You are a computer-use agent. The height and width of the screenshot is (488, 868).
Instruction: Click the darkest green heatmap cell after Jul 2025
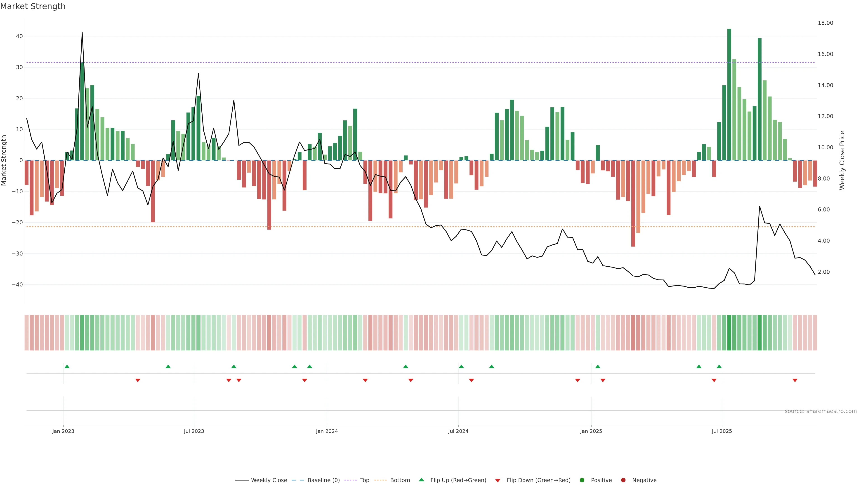[x=729, y=332]
